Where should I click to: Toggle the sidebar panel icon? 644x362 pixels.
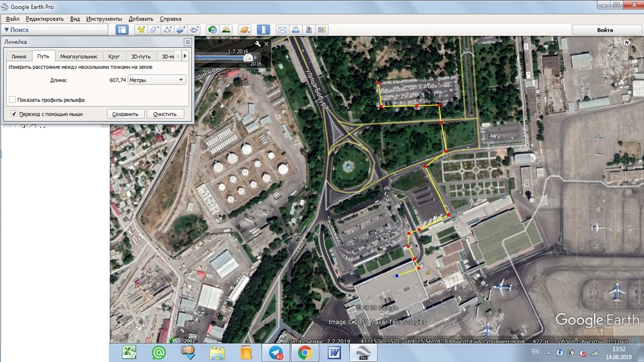122,30
